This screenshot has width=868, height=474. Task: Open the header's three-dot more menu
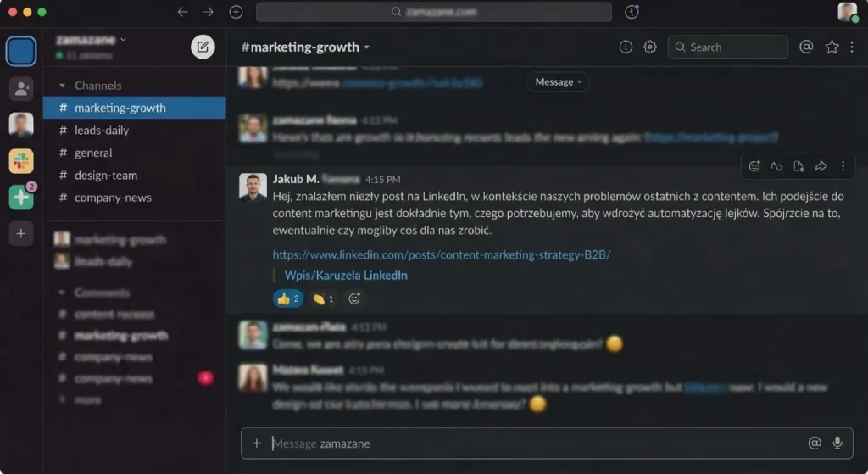click(x=852, y=47)
